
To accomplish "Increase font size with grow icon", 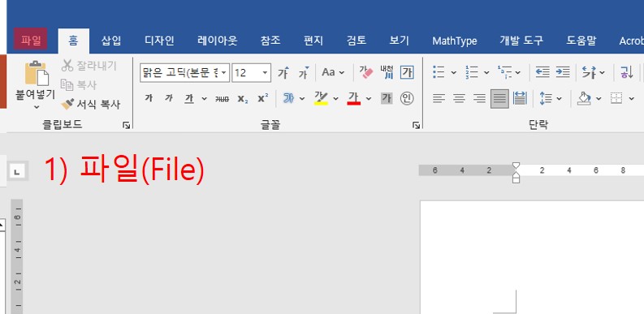I will pos(283,73).
